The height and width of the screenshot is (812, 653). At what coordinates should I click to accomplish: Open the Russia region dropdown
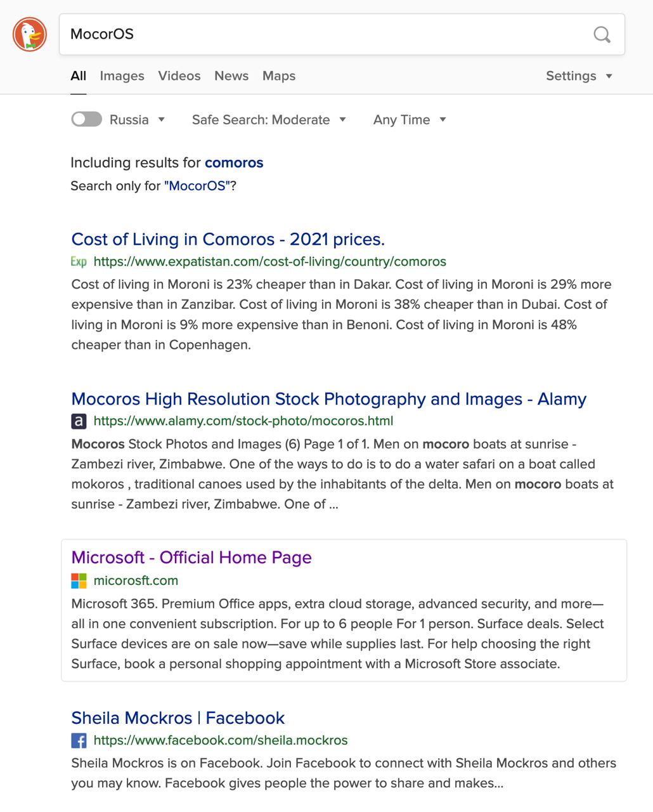pos(138,120)
